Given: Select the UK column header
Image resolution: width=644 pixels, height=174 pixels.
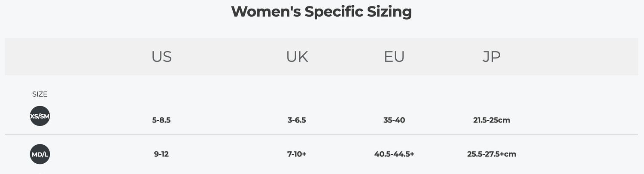Looking at the screenshot, I should (297, 57).
